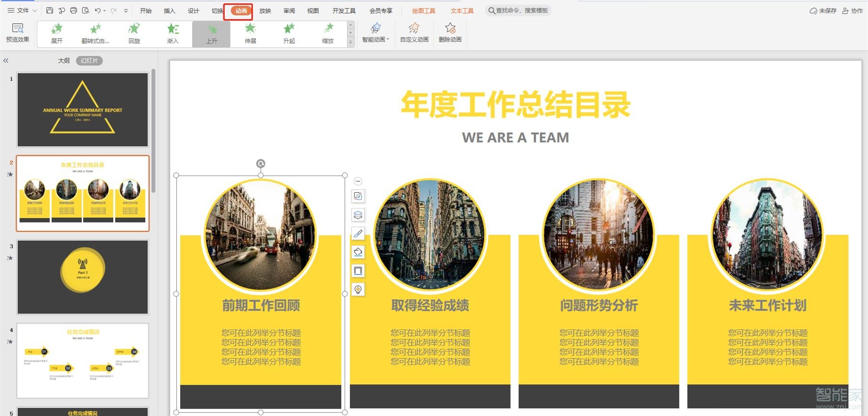The height and width of the screenshot is (416, 868).
Task: Open the 插入 ribbon tab
Action: coord(170,11)
